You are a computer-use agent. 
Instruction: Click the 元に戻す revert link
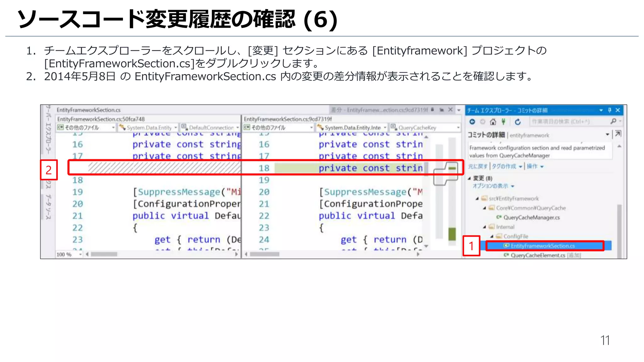[478, 166]
